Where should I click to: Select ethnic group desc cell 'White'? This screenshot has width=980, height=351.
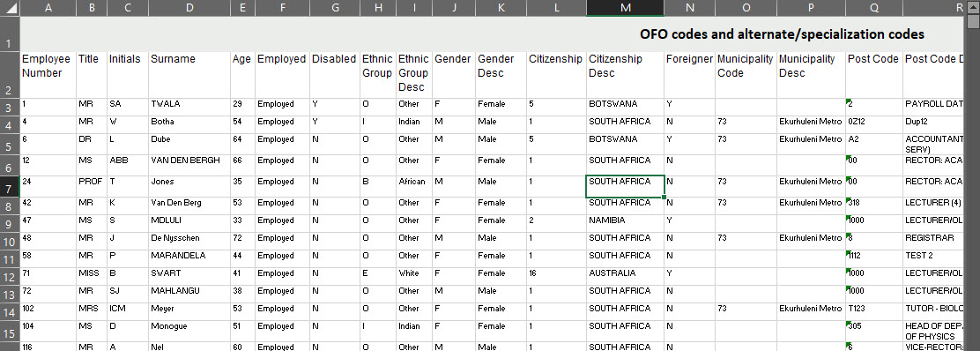click(x=413, y=277)
